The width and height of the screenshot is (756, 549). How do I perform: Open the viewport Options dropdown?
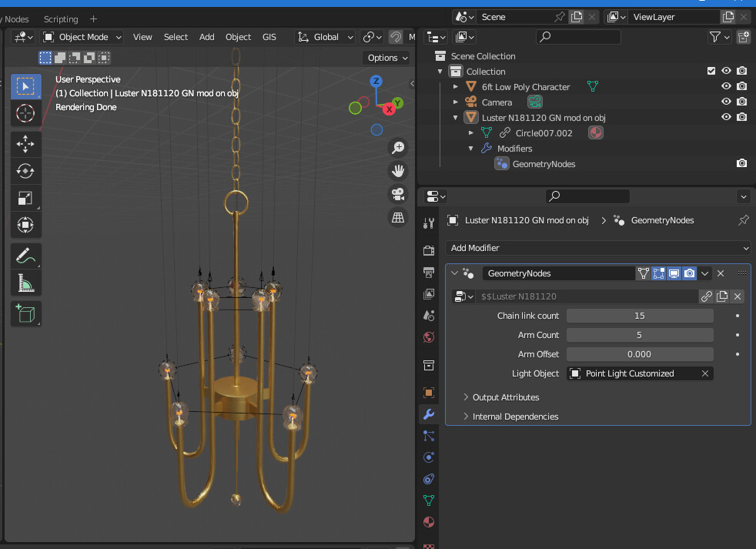388,58
